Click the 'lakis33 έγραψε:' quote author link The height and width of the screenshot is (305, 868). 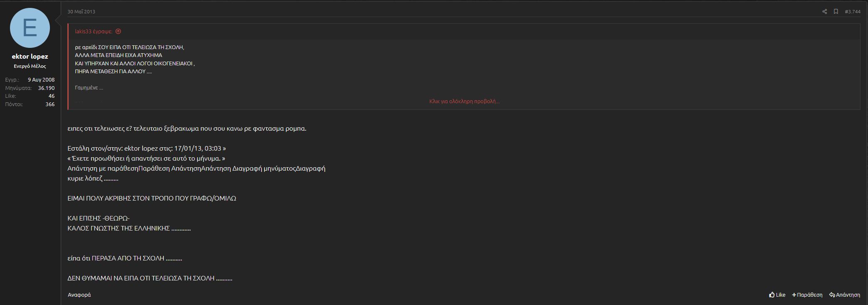click(x=94, y=32)
